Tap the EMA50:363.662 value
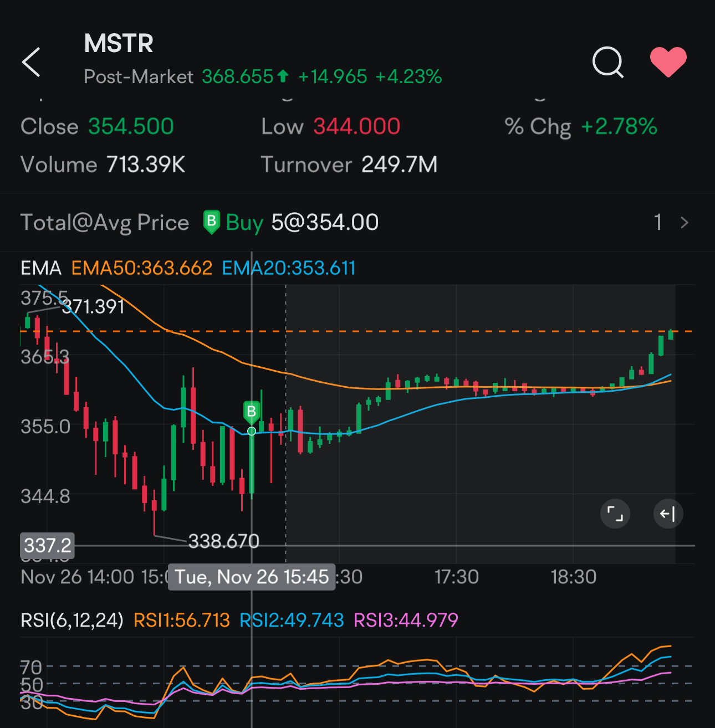The image size is (715, 728). tap(142, 268)
